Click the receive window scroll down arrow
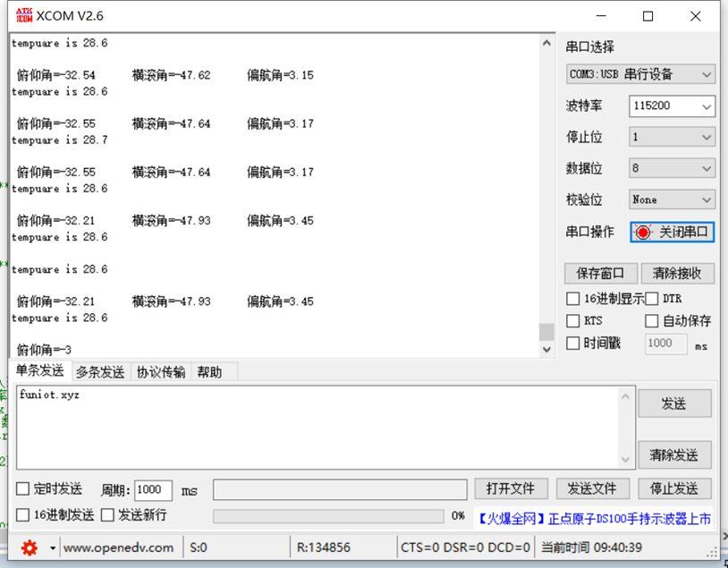728x568 pixels. [x=547, y=349]
